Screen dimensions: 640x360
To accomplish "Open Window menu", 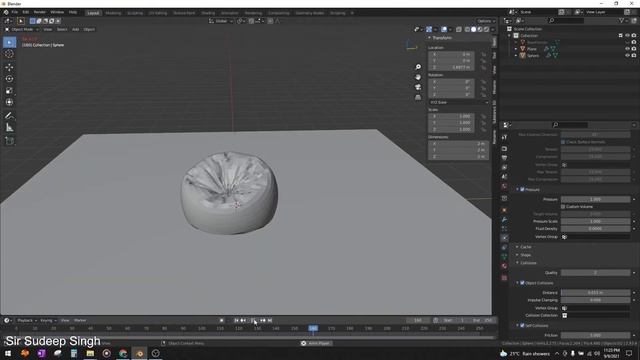I will (57, 12).
